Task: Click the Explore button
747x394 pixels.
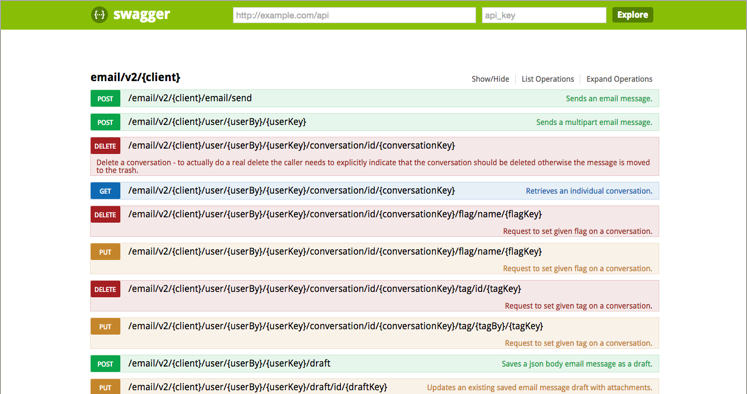Action: click(632, 15)
